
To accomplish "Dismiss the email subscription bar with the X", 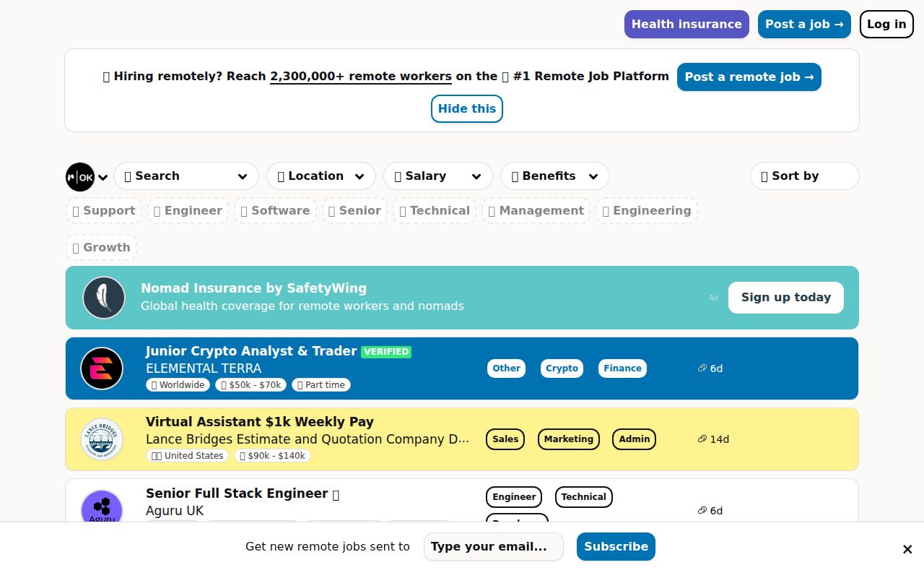I will [x=907, y=549].
